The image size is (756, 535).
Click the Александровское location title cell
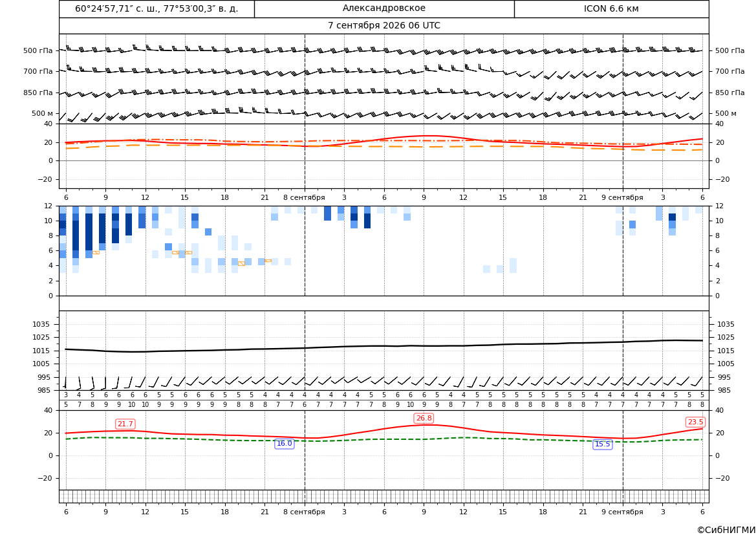pyautogui.click(x=384, y=8)
